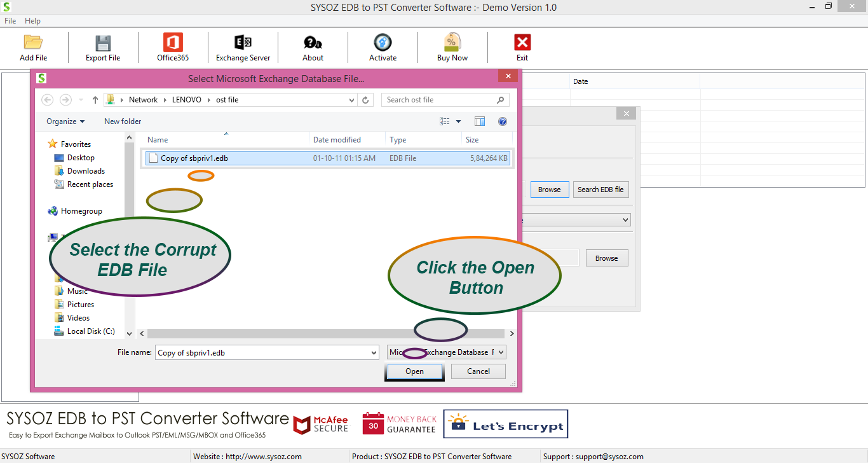Open the Organize dropdown menu
This screenshot has height=463, width=868.
tap(65, 121)
